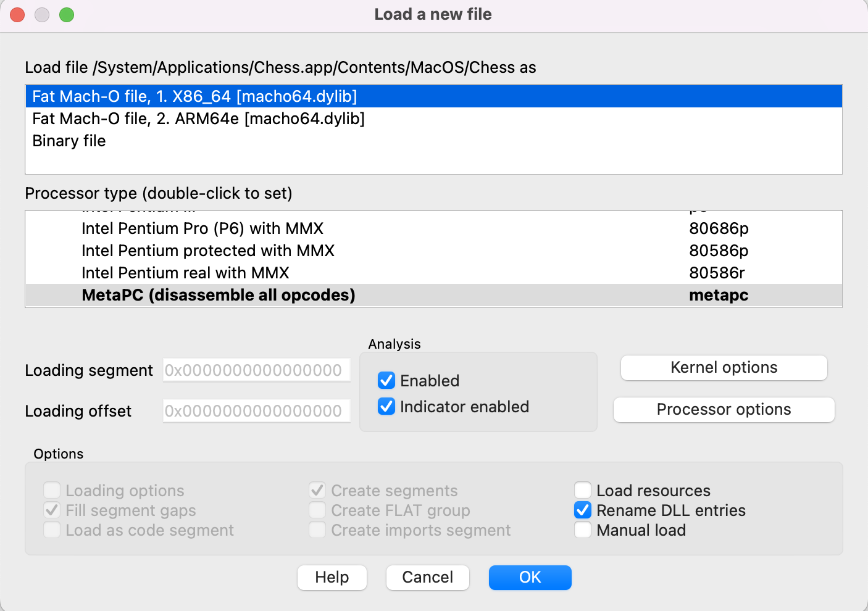Confirm loading with OK button
The image size is (868, 611).
tap(530, 578)
